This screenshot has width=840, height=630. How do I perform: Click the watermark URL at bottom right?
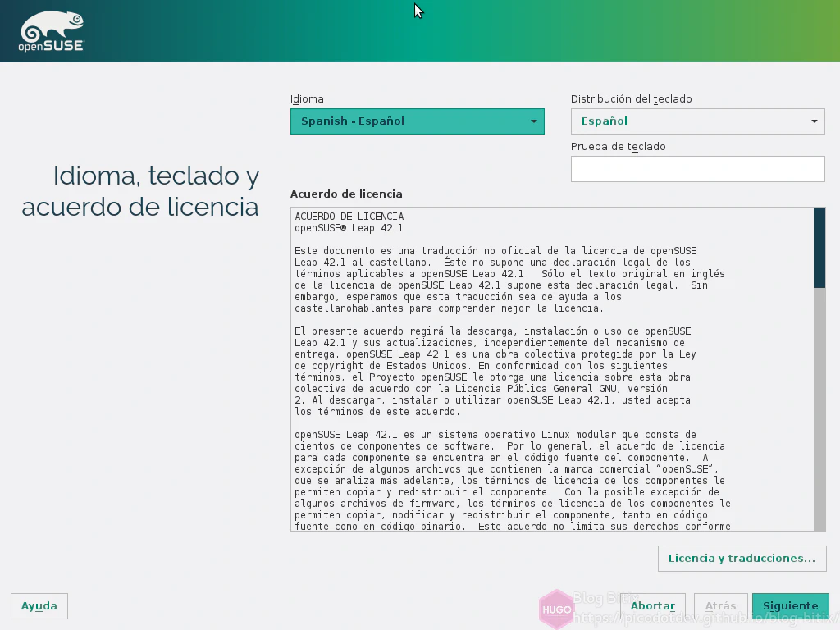(x=697, y=618)
